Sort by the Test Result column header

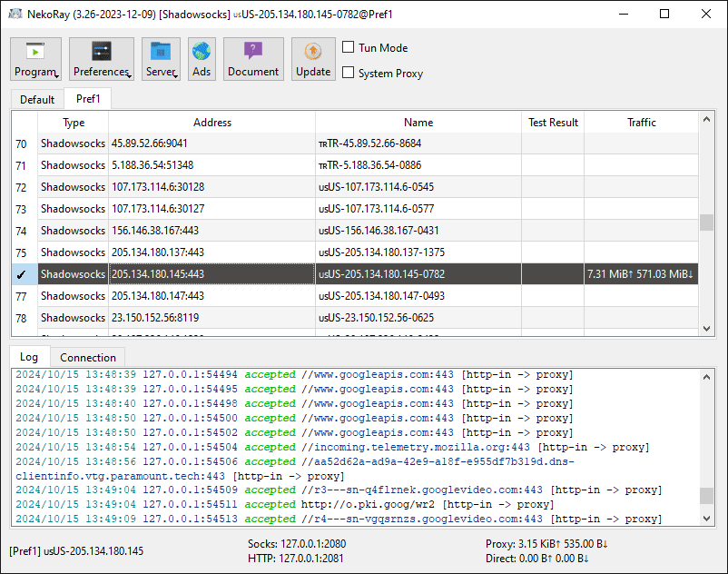click(553, 122)
